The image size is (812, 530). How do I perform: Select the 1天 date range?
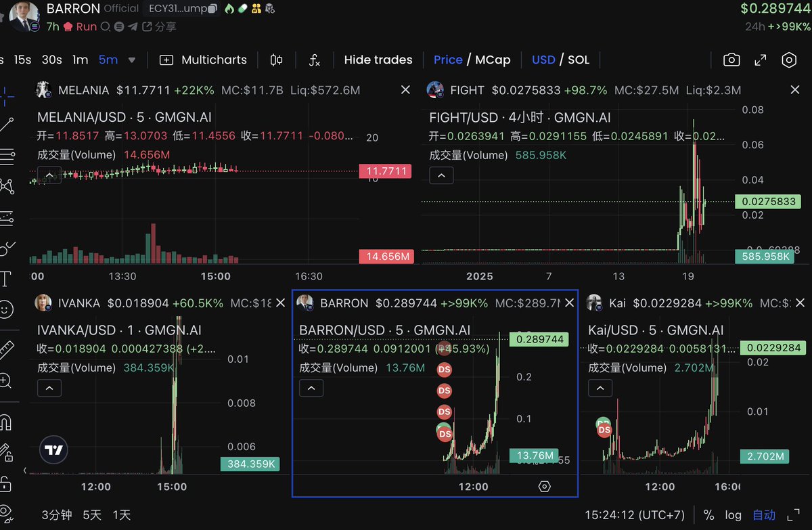(122, 515)
